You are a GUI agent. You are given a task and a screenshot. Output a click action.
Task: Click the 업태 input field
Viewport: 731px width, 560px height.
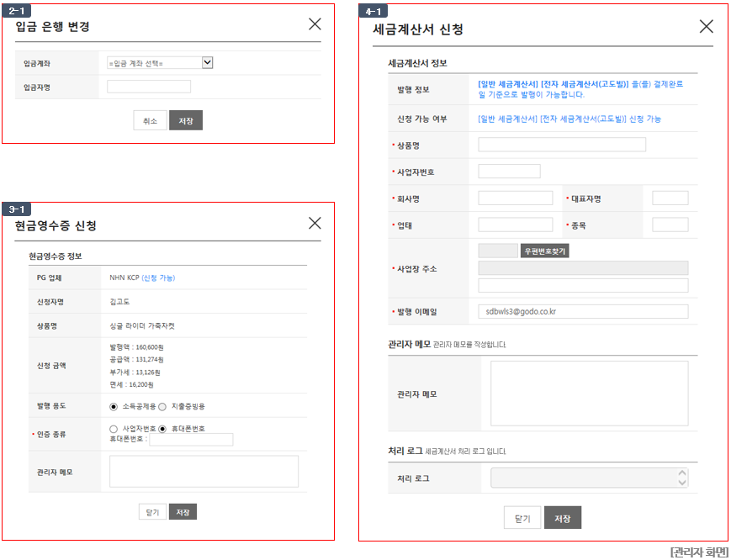pos(515,225)
